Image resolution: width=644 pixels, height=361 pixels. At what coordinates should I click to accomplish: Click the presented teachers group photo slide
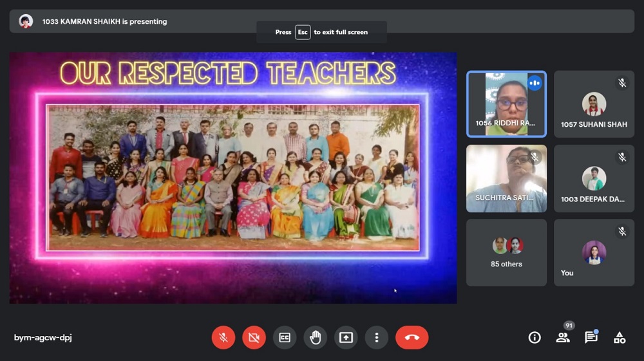[232, 177]
